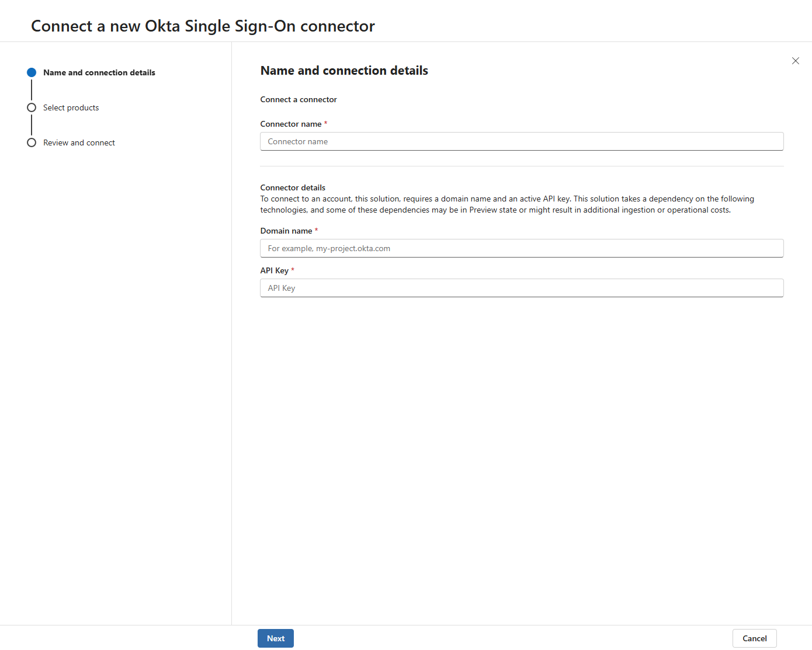Click the empty circle beside Select products
812x650 pixels.
click(x=32, y=107)
